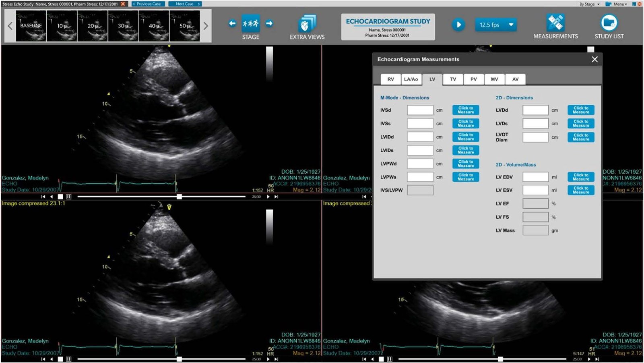Select the LA/Ao tab
The image size is (644, 363).
click(411, 79)
